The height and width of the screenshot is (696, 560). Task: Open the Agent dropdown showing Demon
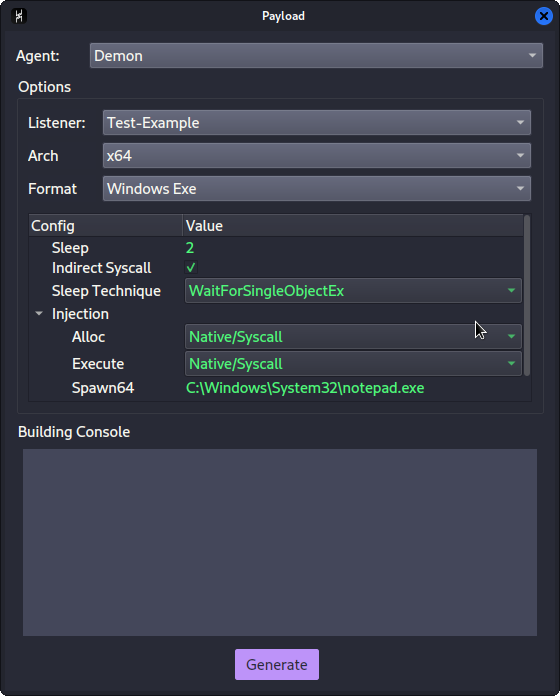pyautogui.click(x=316, y=55)
